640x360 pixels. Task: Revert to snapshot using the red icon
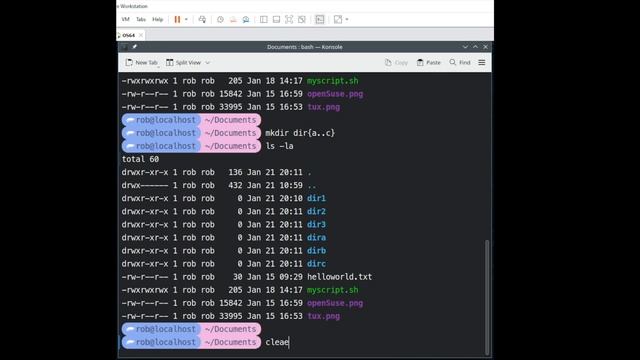point(233,20)
